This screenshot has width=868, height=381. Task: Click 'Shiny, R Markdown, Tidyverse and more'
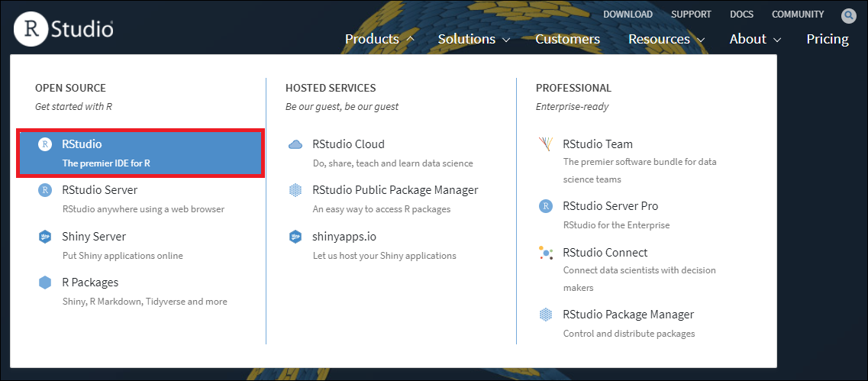[144, 302]
